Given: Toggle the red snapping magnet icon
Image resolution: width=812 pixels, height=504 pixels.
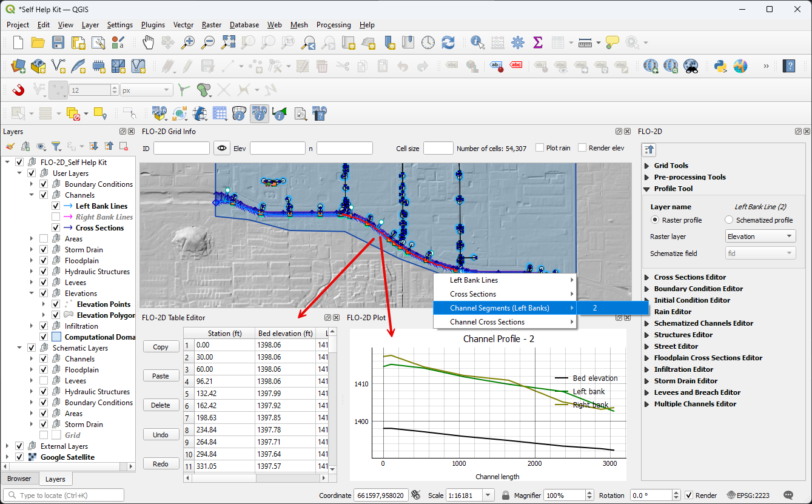Looking at the screenshot, I should point(18,90).
